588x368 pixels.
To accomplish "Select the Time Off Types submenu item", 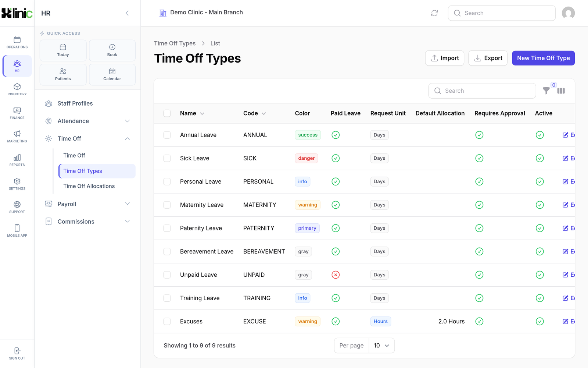I will tap(97, 171).
